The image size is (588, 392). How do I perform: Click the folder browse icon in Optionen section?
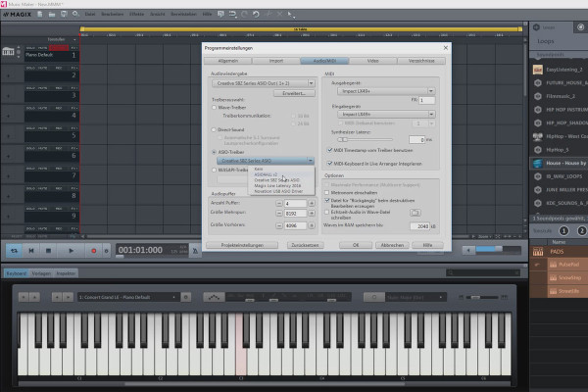click(415, 213)
